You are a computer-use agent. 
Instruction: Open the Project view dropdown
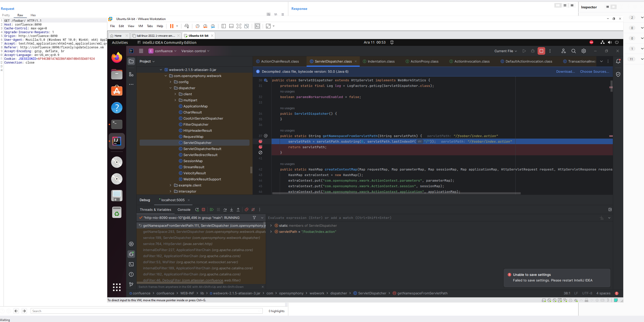(x=147, y=61)
